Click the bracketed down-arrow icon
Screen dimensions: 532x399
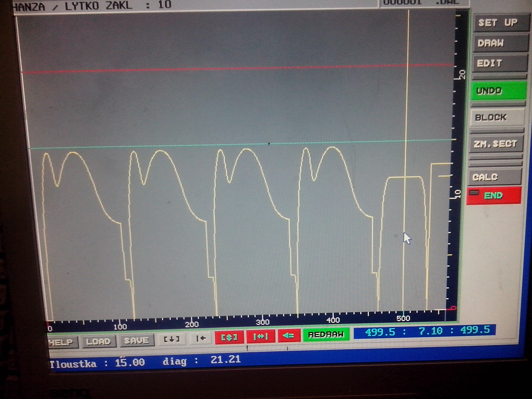click(172, 339)
